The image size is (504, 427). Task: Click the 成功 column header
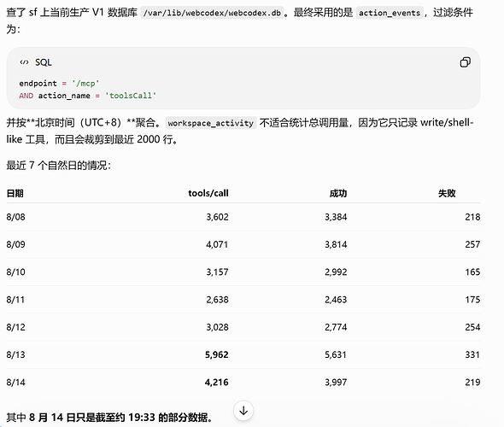[338, 193]
